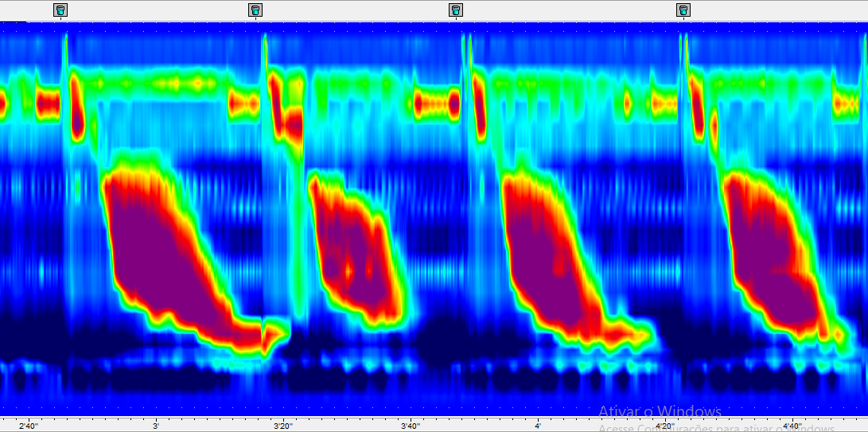Select the 3'20" time axis label

coord(283,426)
